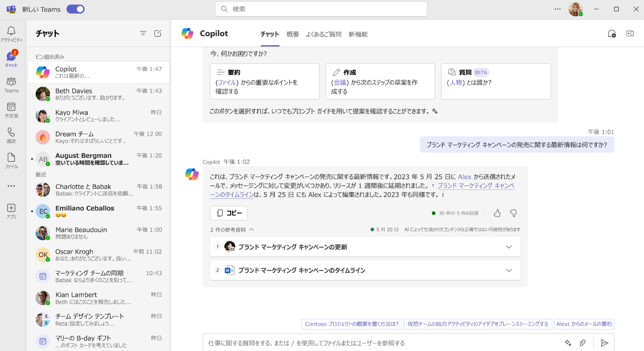This screenshot has height=351, width=644.
Task: Open chat with Kayo Miwa
Action: pos(99,115)
